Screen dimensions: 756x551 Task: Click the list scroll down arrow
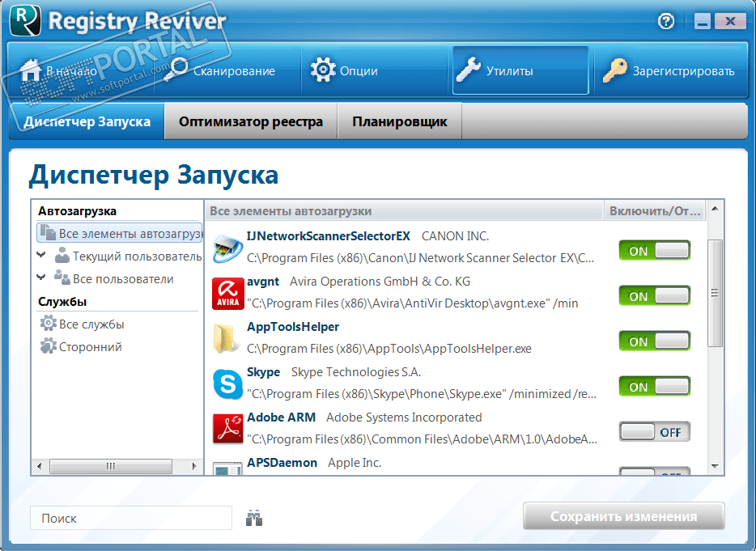coord(715,466)
